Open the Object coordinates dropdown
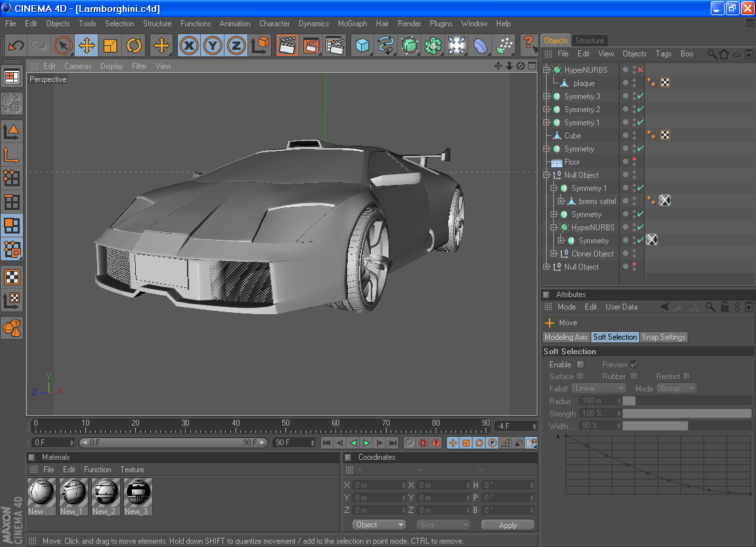 pyautogui.click(x=379, y=524)
